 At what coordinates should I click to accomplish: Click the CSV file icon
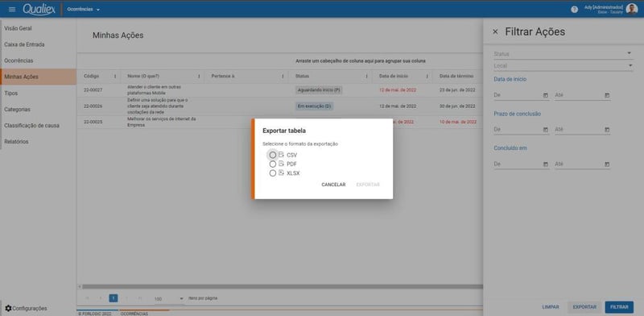click(x=281, y=155)
